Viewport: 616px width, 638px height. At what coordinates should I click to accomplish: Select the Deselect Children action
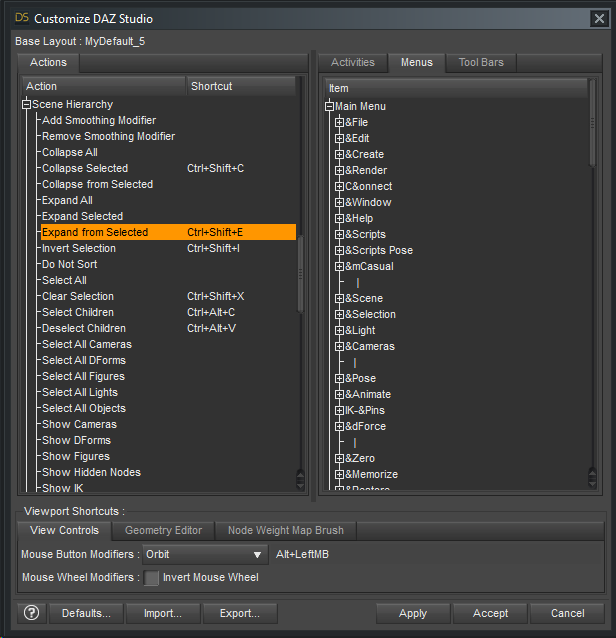pos(84,328)
